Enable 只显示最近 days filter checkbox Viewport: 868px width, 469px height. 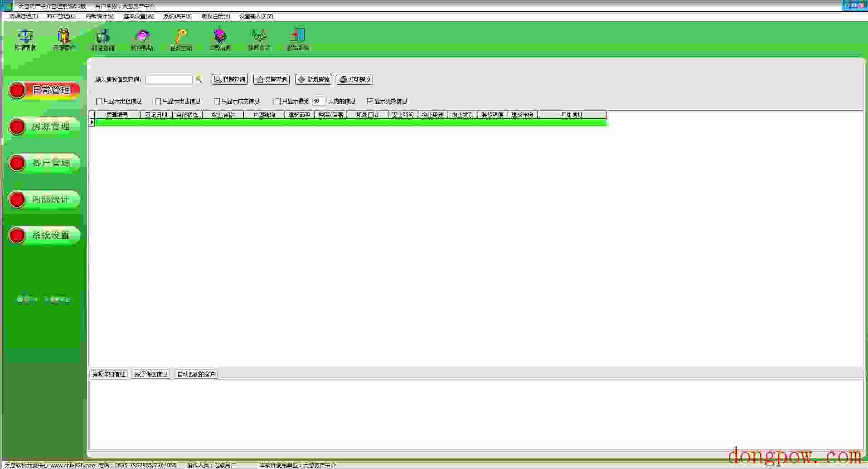coord(277,102)
